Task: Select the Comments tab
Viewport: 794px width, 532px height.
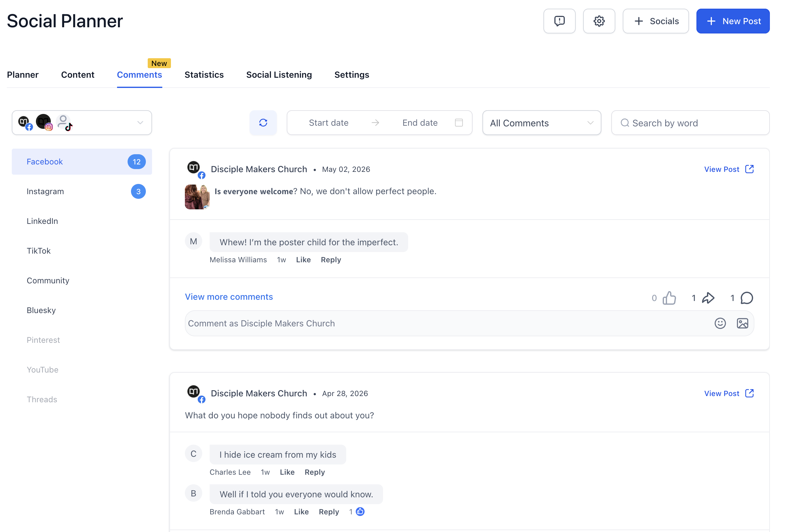Action: pyautogui.click(x=139, y=75)
